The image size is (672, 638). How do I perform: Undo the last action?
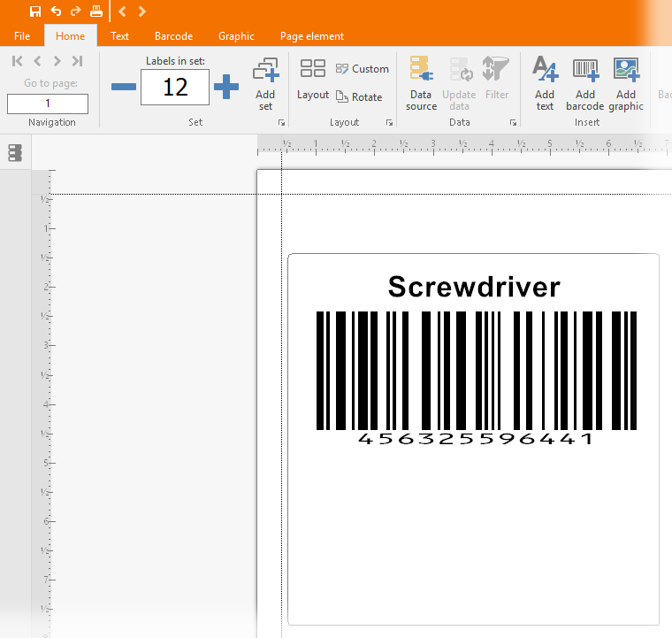pos(56,12)
